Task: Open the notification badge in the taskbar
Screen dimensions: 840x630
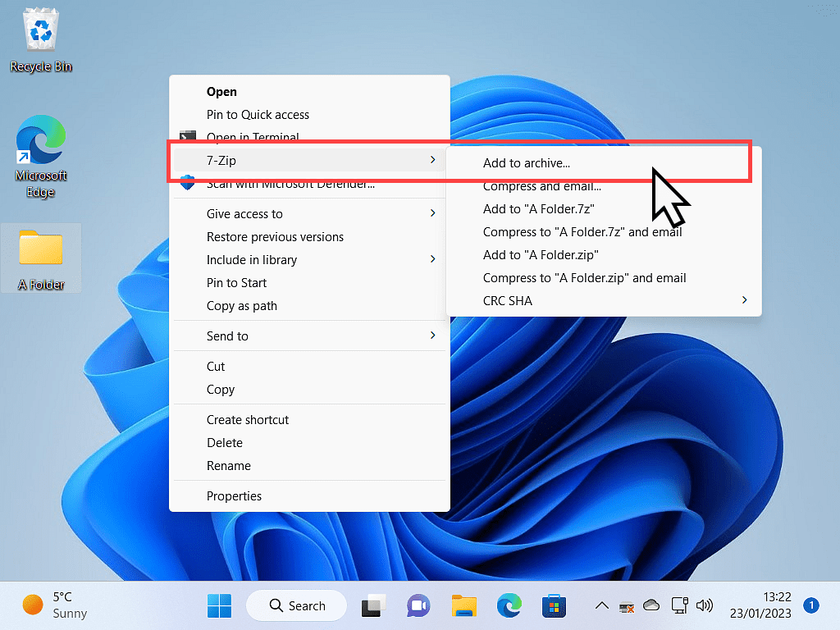Action: 811,606
